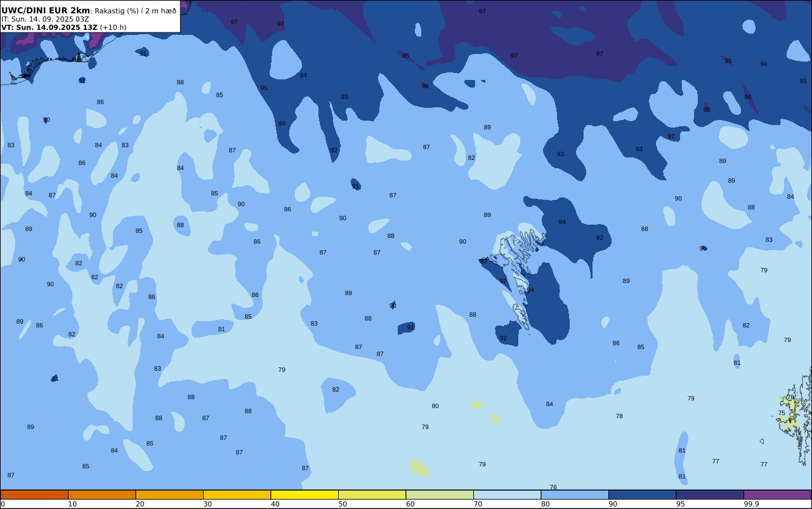Click the legend tick label "40"
This screenshot has width=812, height=509.
tap(275, 504)
